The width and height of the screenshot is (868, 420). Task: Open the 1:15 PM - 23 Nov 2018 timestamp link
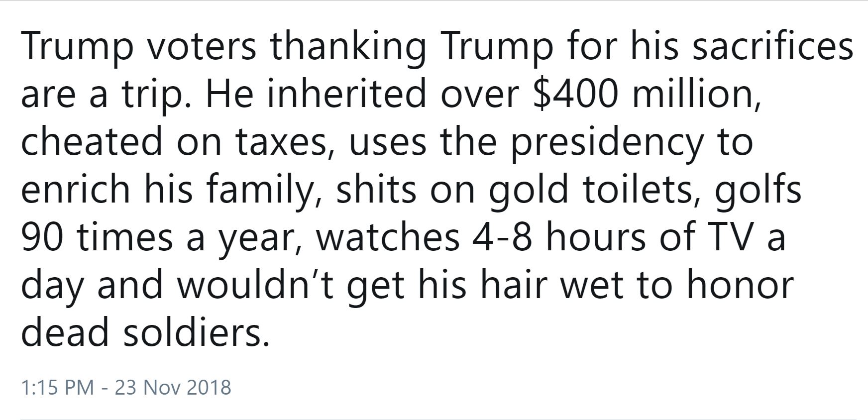[x=126, y=387]
